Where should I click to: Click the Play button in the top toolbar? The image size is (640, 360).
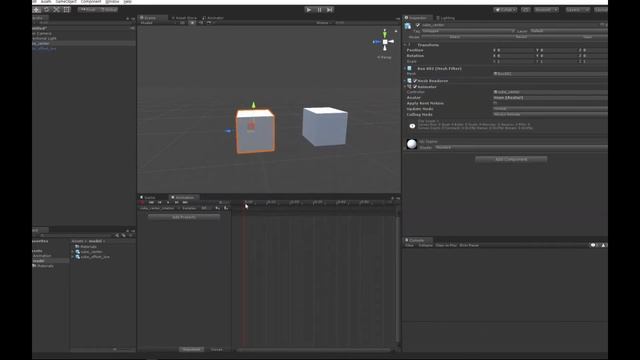click(309, 9)
